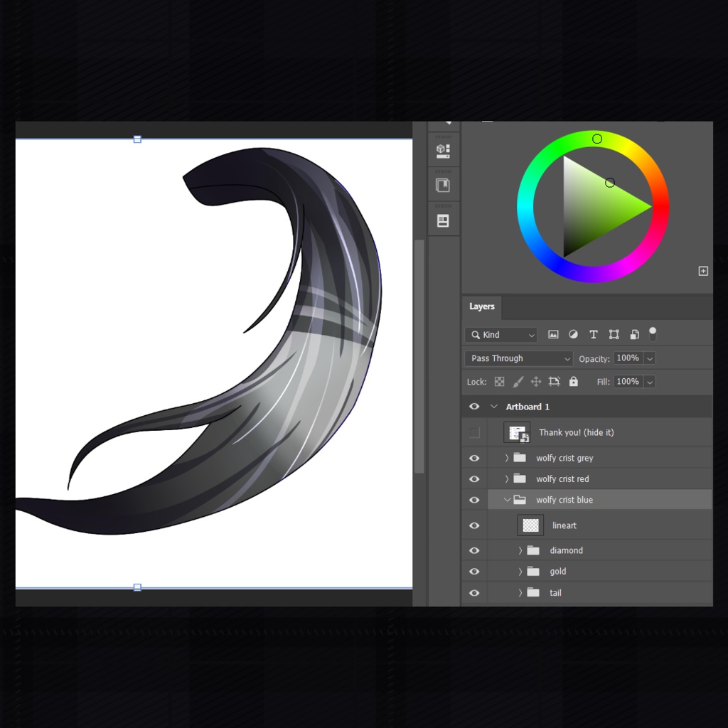728x728 pixels.
Task: Collapse Artboard 1 with its chevron
Action: [x=493, y=407]
